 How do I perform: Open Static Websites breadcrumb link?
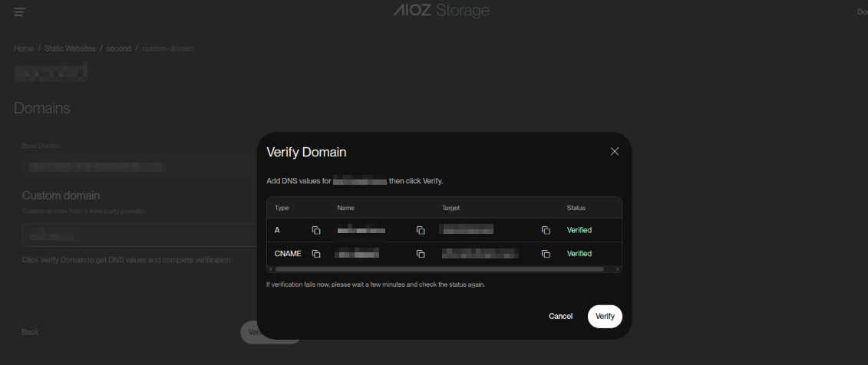pos(70,48)
